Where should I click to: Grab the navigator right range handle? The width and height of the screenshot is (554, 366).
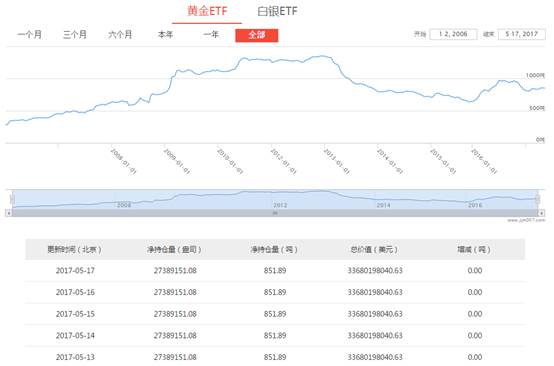pyautogui.click(x=538, y=199)
